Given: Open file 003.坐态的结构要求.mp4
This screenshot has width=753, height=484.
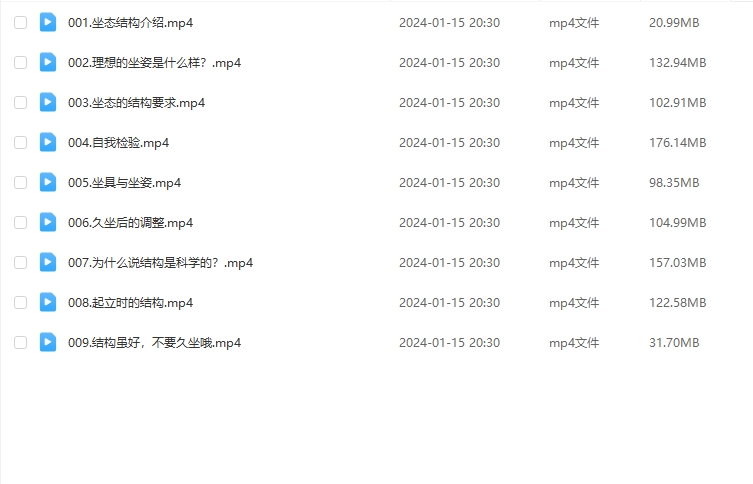Looking at the screenshot, I should point(136,103).
